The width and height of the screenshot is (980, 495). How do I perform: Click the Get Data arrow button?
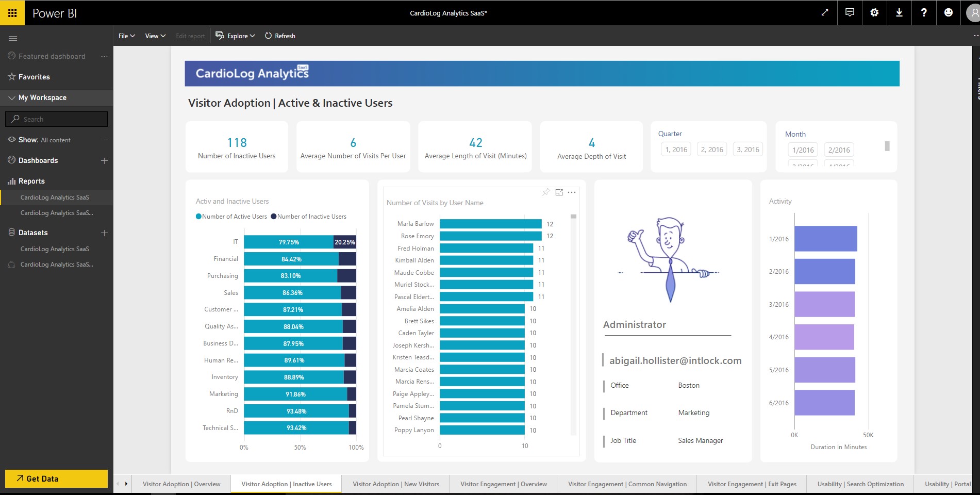[x=56, y=478]
